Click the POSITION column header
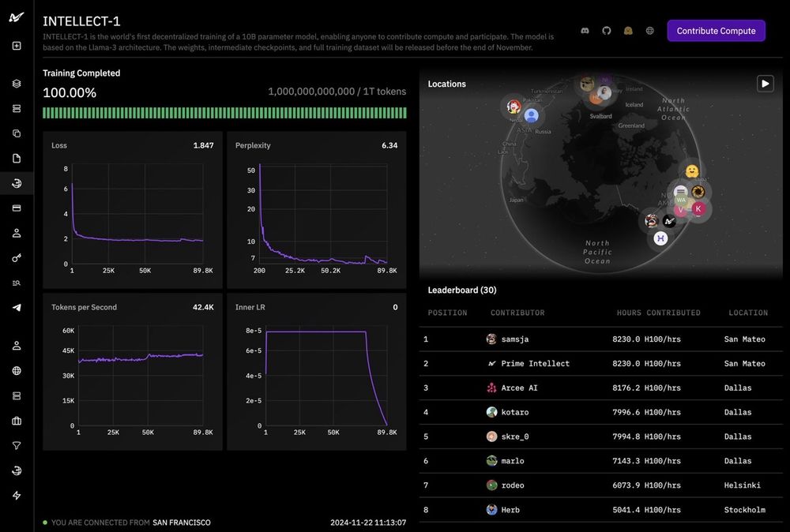790x532 pixels. [x=447, y=313]
